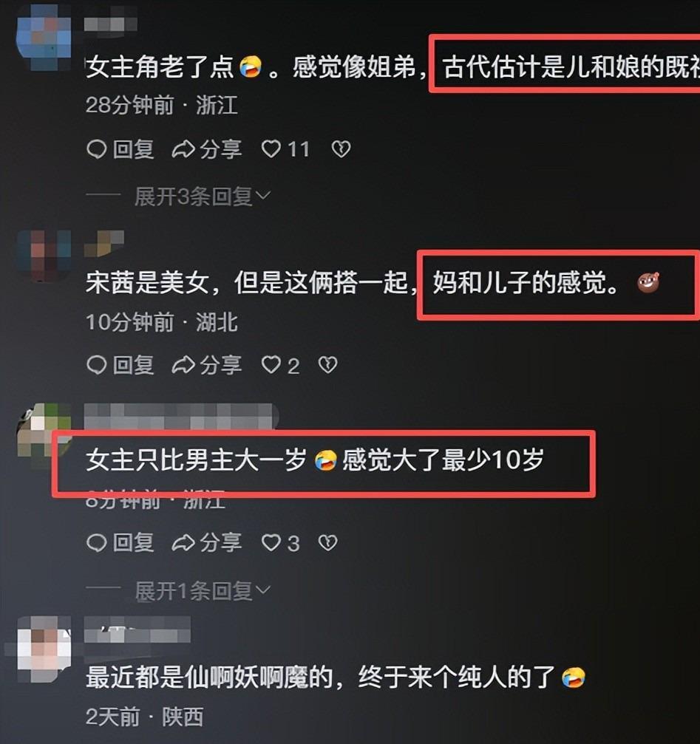This screenshot has width=700, height=744.
Task: Dislike the comment showing 3 likes
Action: pos(327,542)
